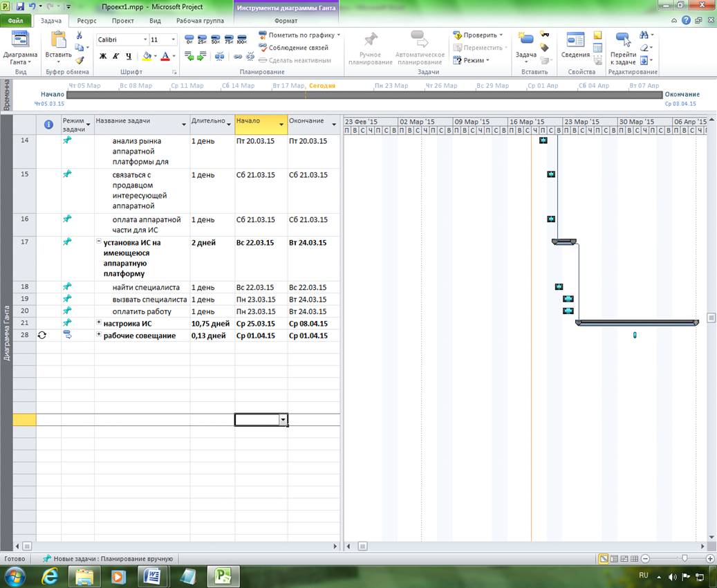Click the Find binoculars icon
Viewport: 717px width, 588px height.
(644, 35)
